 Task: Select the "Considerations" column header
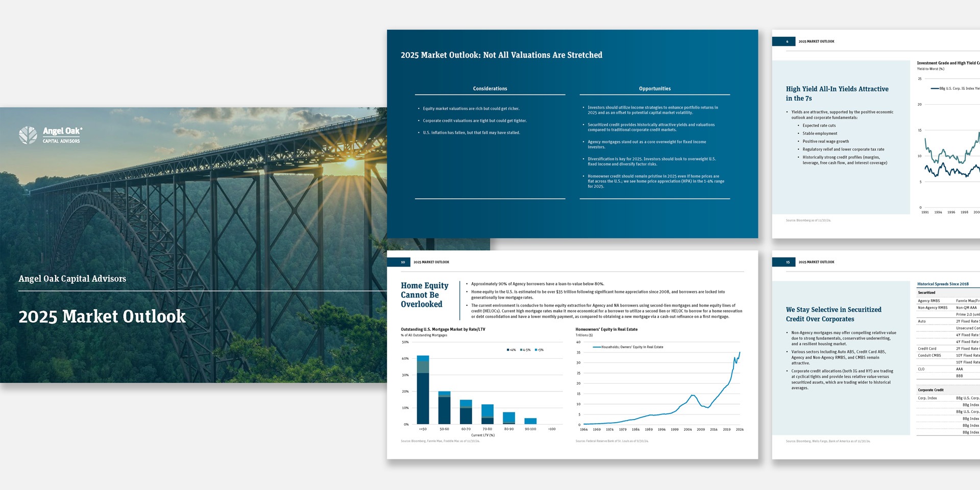tap(490, 89)
